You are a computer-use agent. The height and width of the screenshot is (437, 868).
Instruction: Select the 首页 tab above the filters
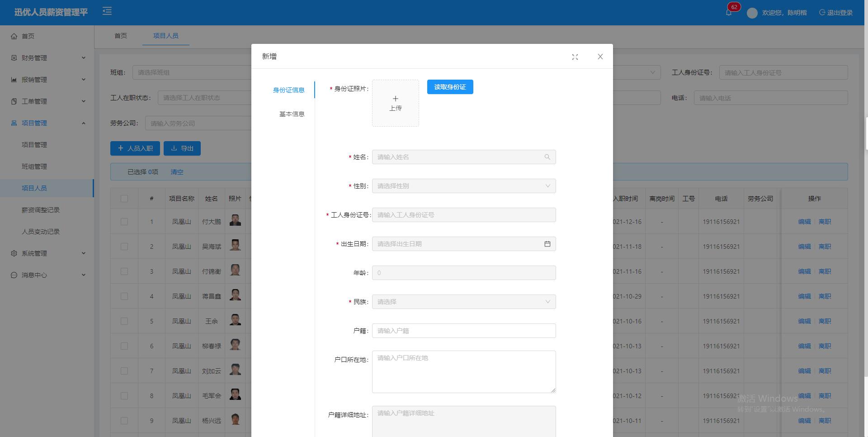coord(121,36)
